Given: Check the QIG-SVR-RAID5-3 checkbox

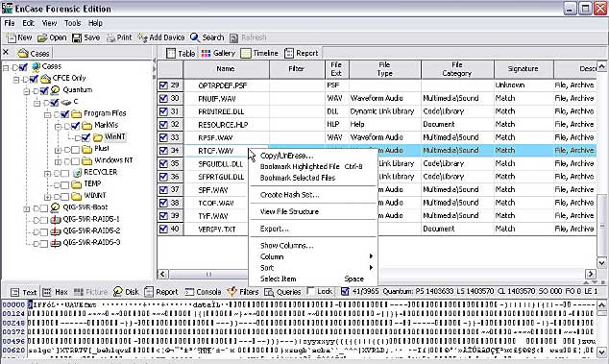Looking at the screenshot, I should tap(44, 244).
